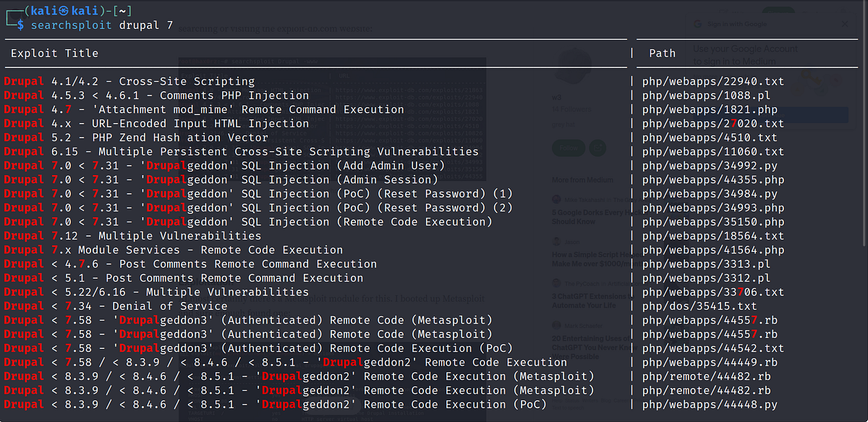Click the share icon beside the Follow button

click(598, 148)
